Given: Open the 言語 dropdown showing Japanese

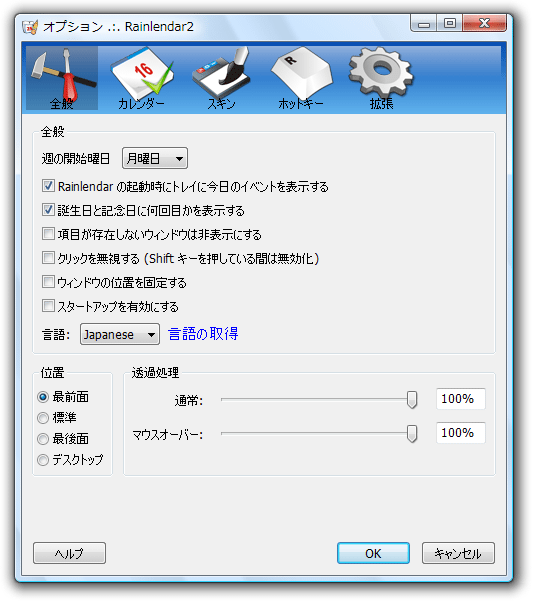Looking at the screenshot, I should pos(120,334).
